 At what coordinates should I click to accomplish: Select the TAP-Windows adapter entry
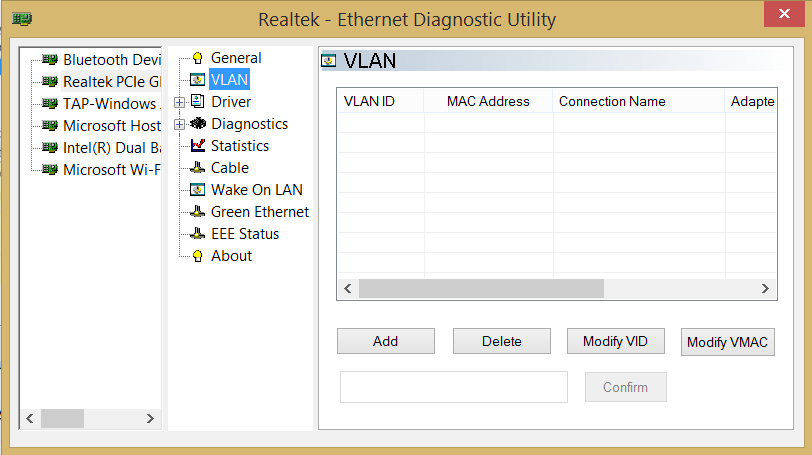pos(110,103)
